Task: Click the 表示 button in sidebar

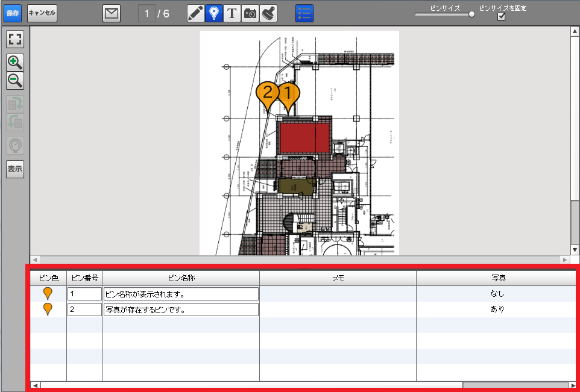Action: [15, 169]
